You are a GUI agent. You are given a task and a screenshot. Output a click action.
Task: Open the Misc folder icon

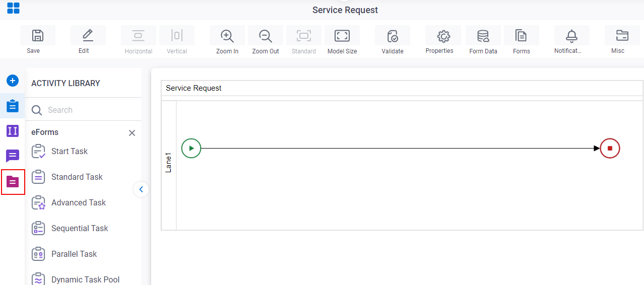622,35
